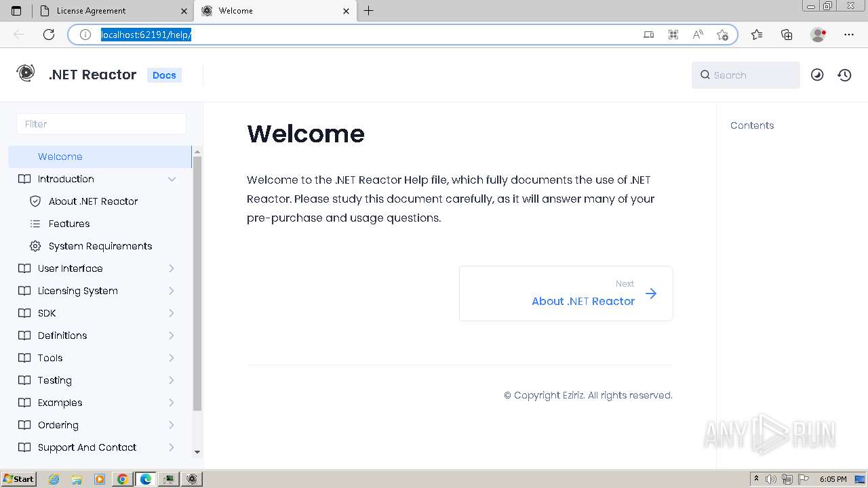Viewport: 868px width, 488px height.
Task: Click the Contents heading
Action: click(x=752, y=125)
